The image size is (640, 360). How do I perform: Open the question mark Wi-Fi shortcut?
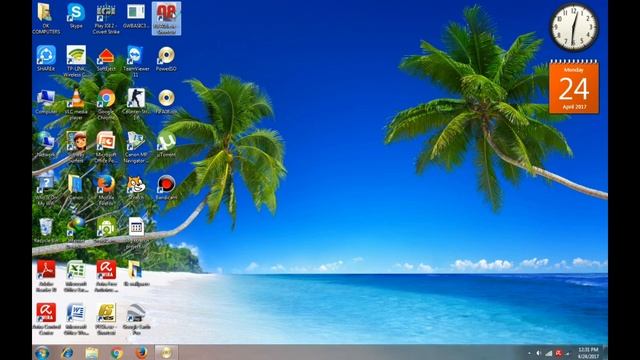[46, 190]
